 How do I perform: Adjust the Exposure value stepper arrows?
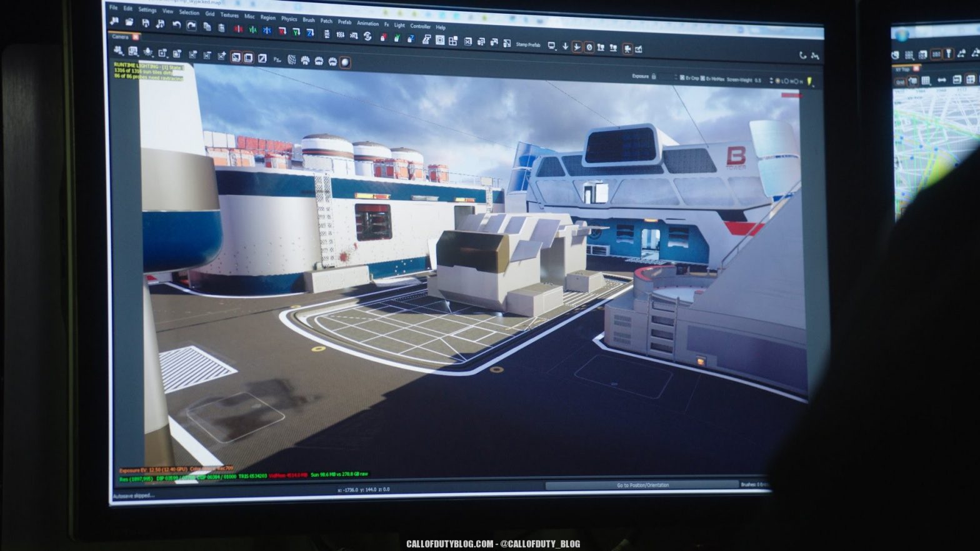click(x=676, y=76)
